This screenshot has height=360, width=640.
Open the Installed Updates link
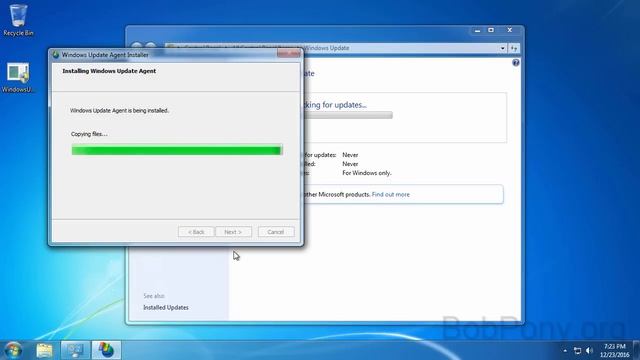pos(166,307)
